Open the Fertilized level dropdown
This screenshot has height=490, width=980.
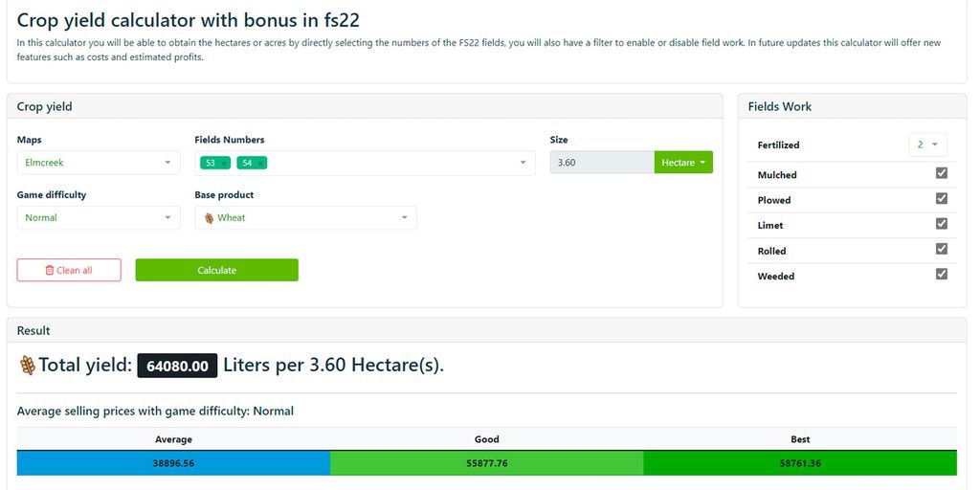(926, 145)
